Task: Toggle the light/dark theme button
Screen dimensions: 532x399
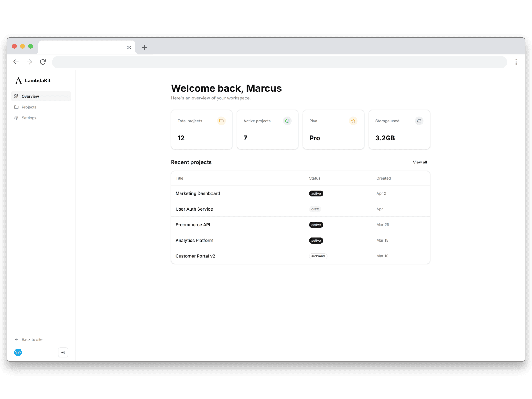Action: [63, 352]
